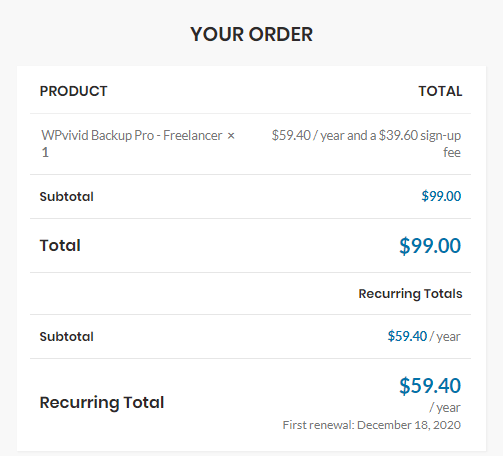This screenshot has width=503, height=456.
Task: Click the Recurring Total label
Action: click(x=102, y=402)
